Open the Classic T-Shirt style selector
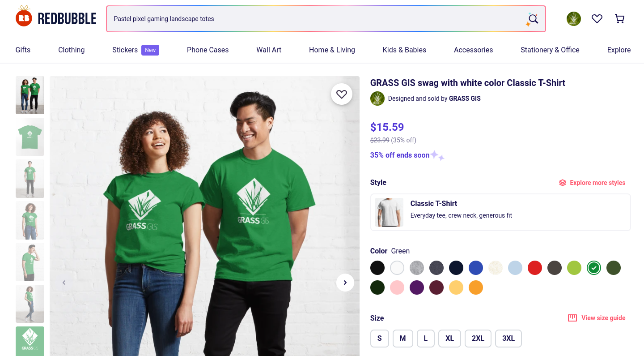Screen dimensions: 644x356 point(500,212)
